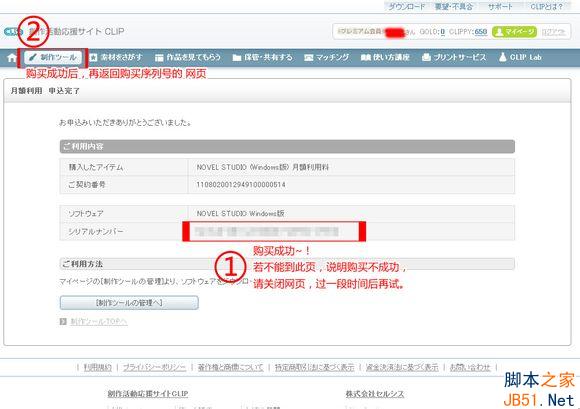Open the プリントサービス menu item
This screenshot has height=409, width=580.
pos(454,57)
